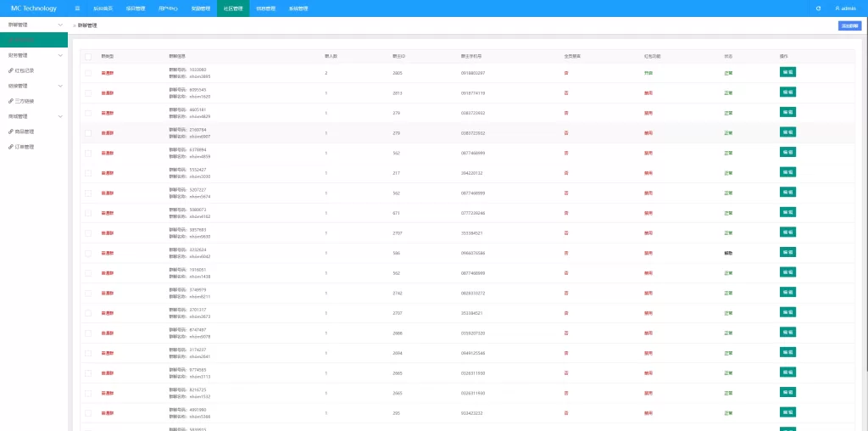This screenshot has width=868, height=431.
Task: Click owner phone 0828333272
Action: (473, 293)
